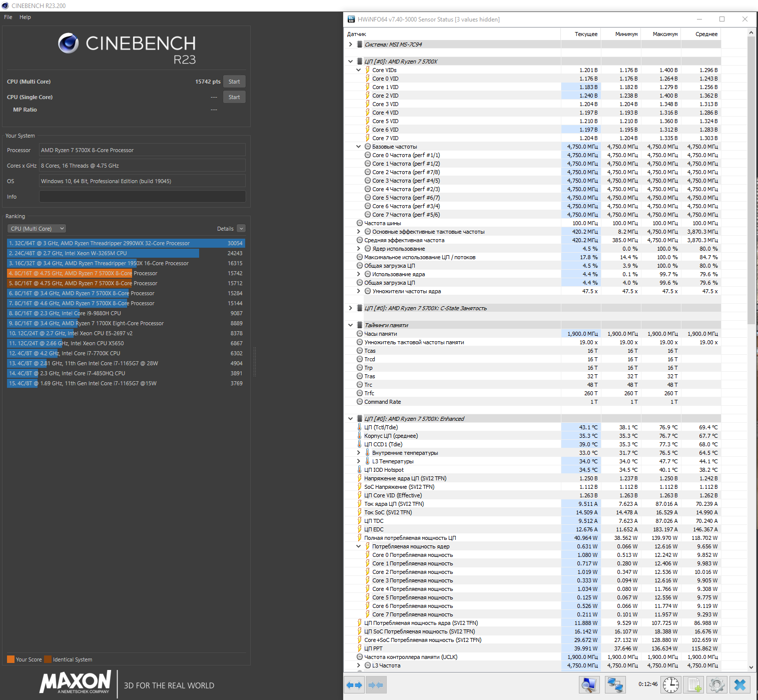The height and width of the screenshot is (700, 758).
Task: Open the File menu in Cinebench
Action: point(8,17)
